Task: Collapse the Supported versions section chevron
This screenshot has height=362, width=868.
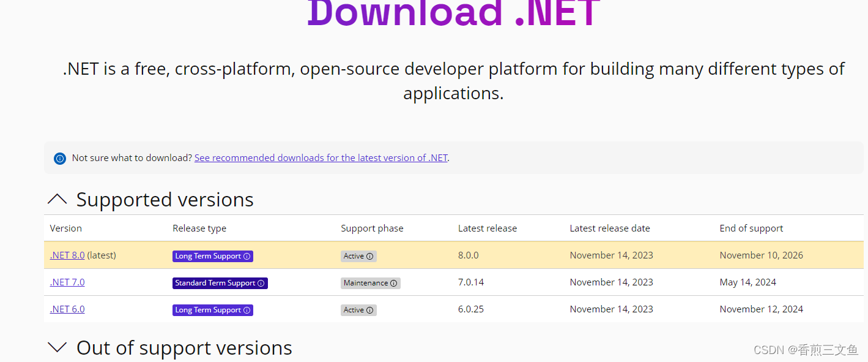Action: tap(57, 199)
